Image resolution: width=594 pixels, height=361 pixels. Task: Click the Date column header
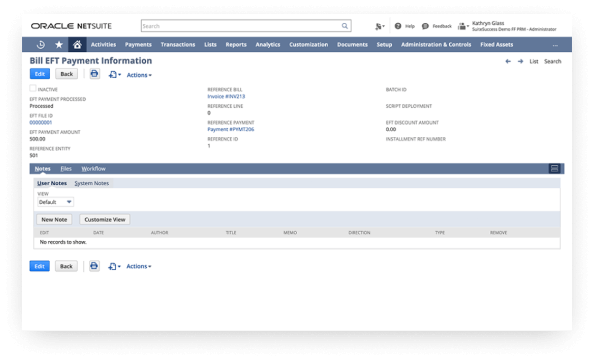(98, 233)
